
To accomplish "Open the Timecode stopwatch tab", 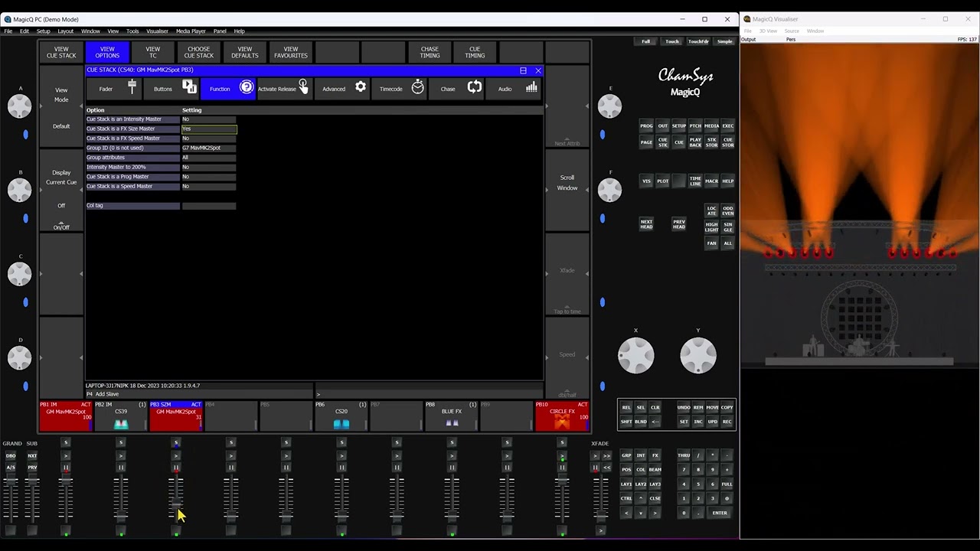I will pyautogui.click(x=399, y=89).
